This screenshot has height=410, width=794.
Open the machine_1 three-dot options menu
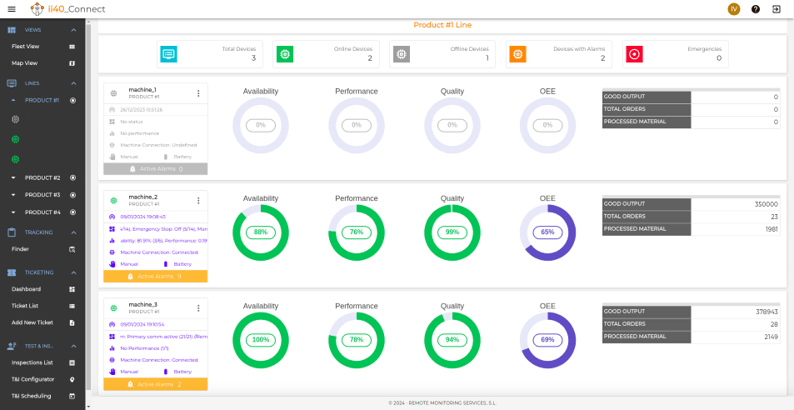pyautogui.click(x=198, y=93)
